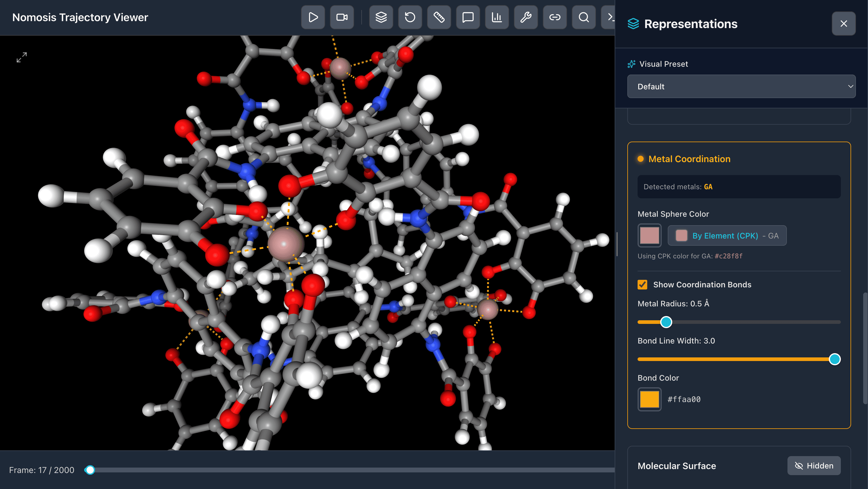868x489 pixels.
Task: Close the Representations panel
Action: (x=843, y=24)
